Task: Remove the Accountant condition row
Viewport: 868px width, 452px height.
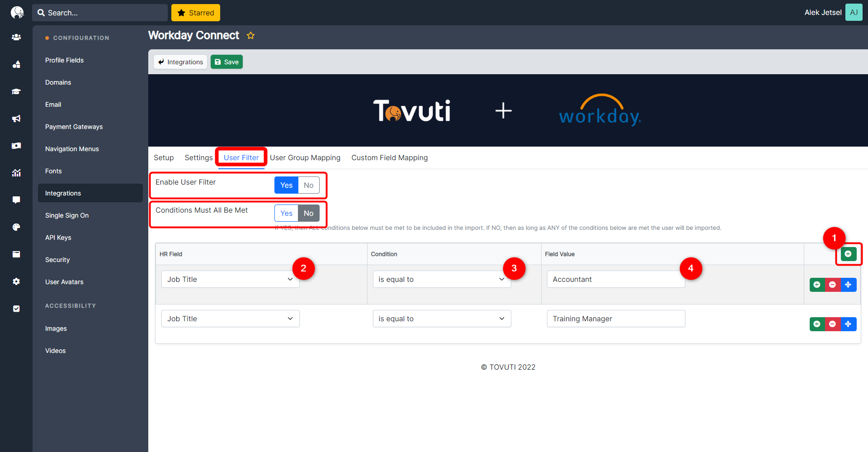Action: click(x=832, y=285)
